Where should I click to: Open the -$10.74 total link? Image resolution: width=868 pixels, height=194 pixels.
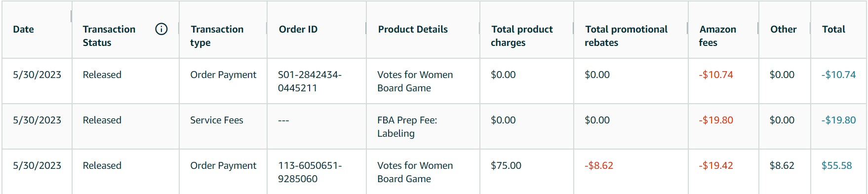coord(838,75)
